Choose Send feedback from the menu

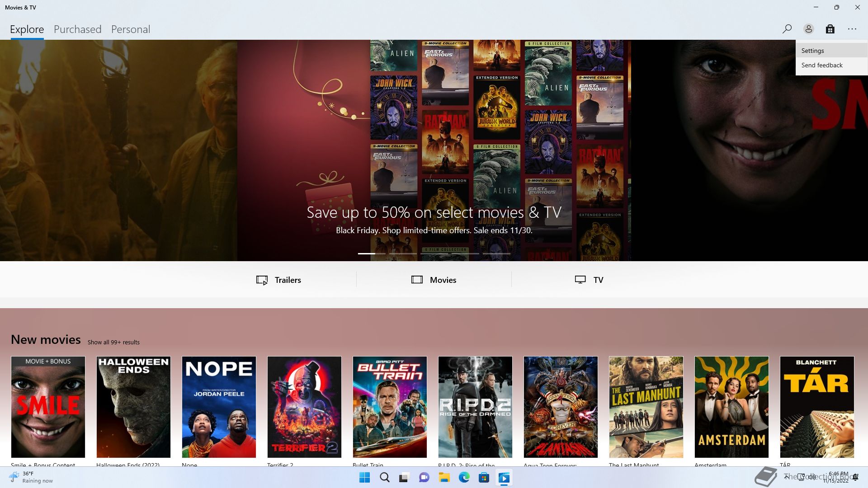831,65
